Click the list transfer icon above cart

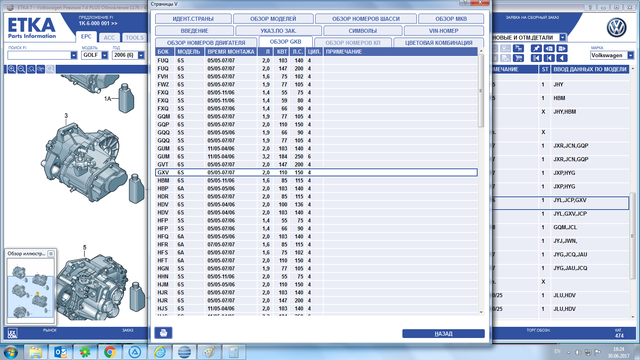(x=518, y=49)
